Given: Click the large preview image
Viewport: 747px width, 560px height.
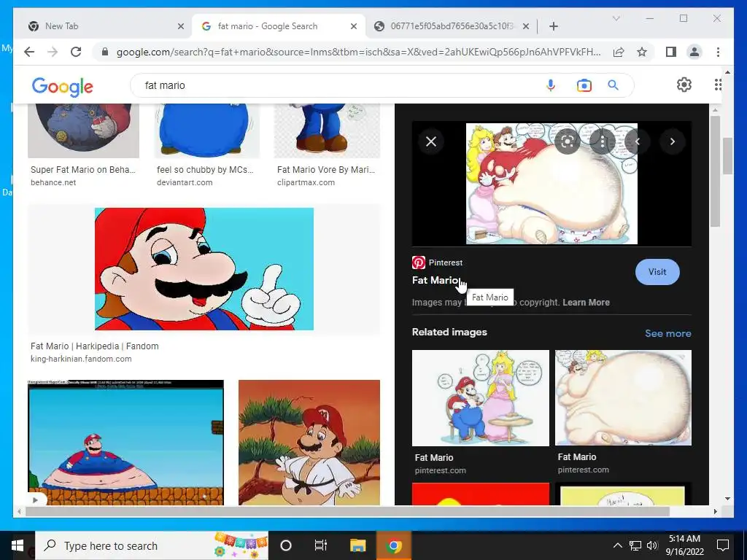Looking at the screenshot, I should (551, 184).
